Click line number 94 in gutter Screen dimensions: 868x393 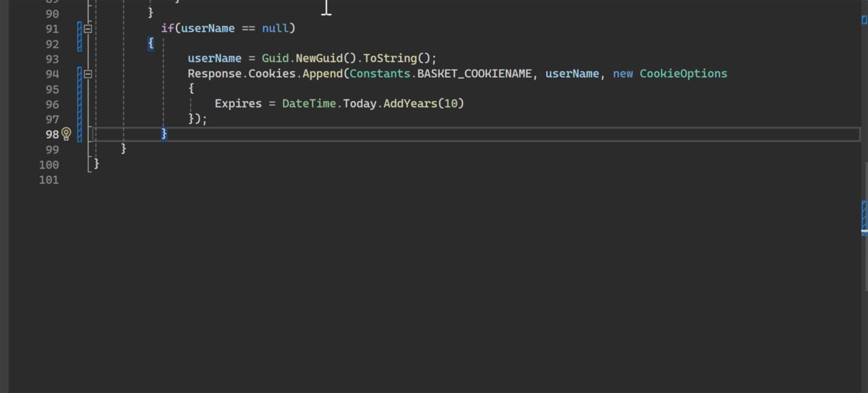[51, 74]
